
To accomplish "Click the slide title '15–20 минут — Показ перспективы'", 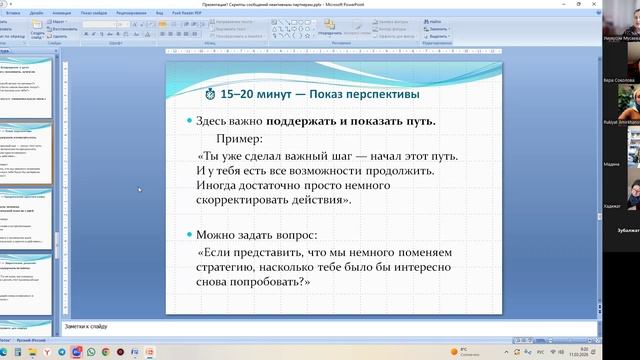I will [x=320, y=94].
